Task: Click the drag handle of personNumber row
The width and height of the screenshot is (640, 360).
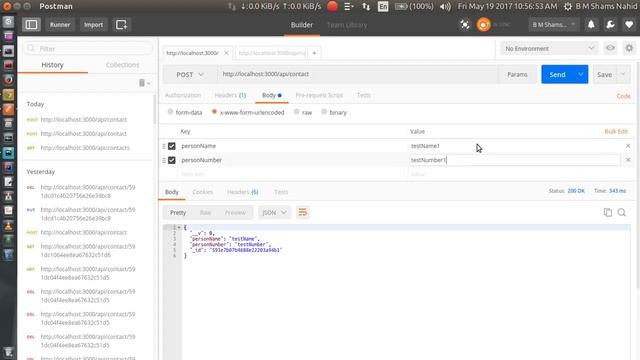Action: (x=164, y=160)
